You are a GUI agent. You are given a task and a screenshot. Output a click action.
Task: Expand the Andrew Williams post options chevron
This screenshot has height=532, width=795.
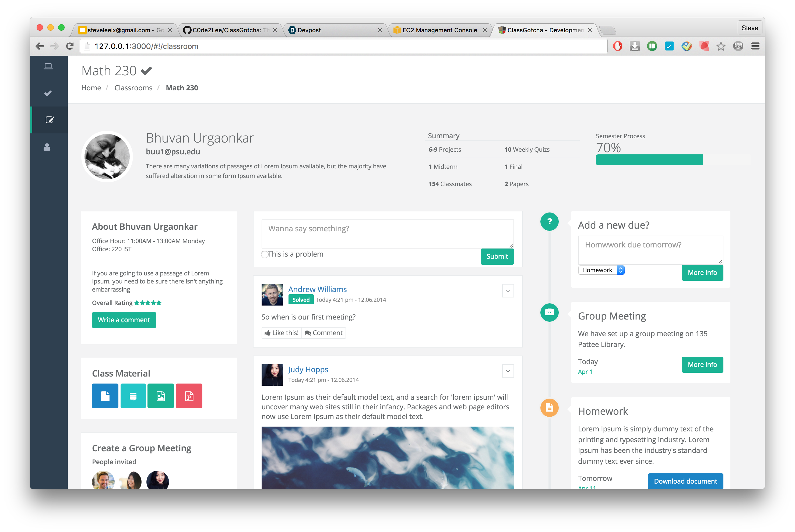(508, 291)
